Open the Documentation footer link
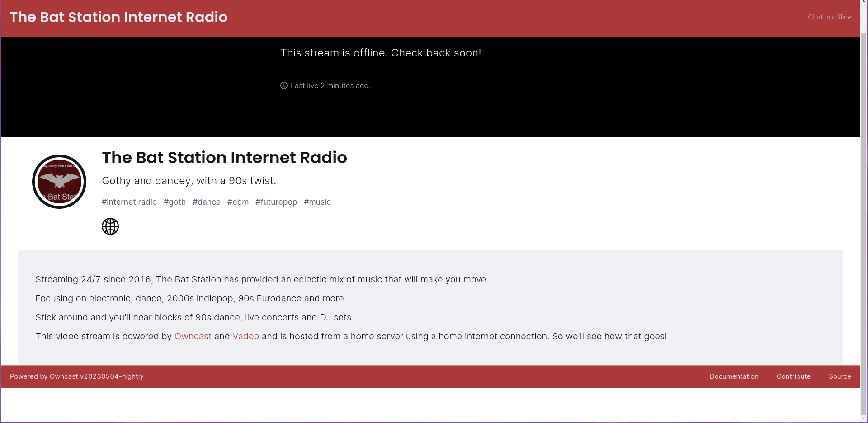 tap(734, 376)
